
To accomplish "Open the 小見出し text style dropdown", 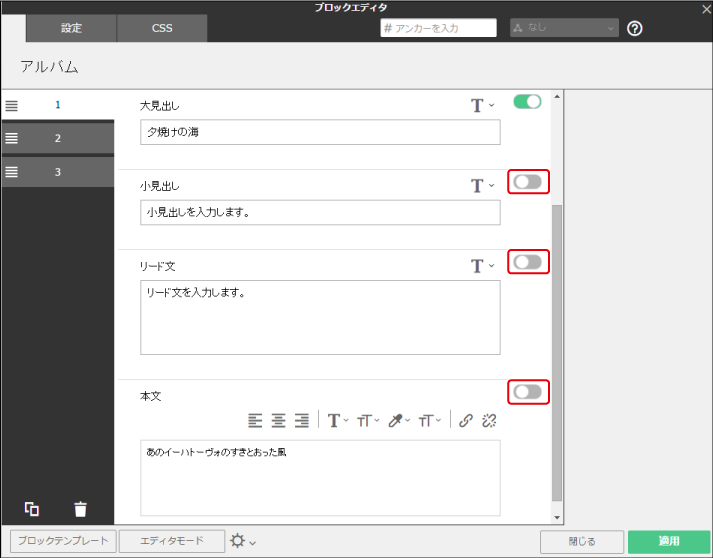I will tap(482, 186).
